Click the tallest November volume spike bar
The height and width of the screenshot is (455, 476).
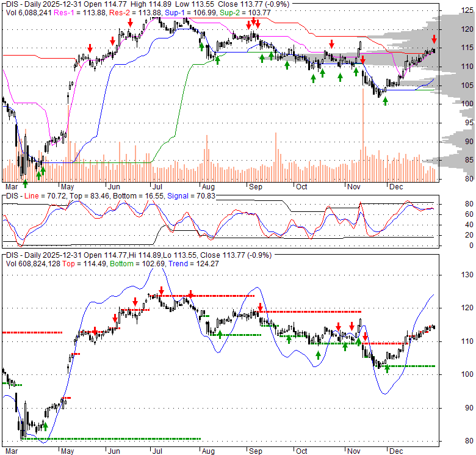coord(362,135)
